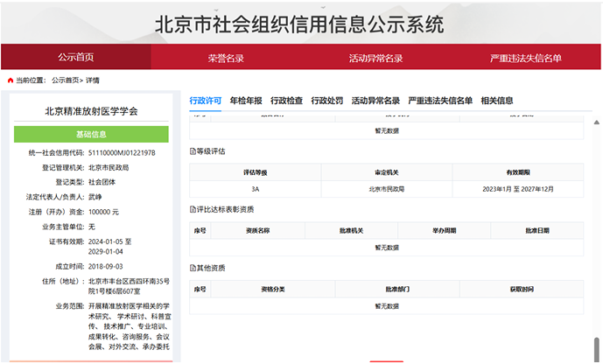Click 北京市民政局 in the 等级评估 table

[386, 188]
